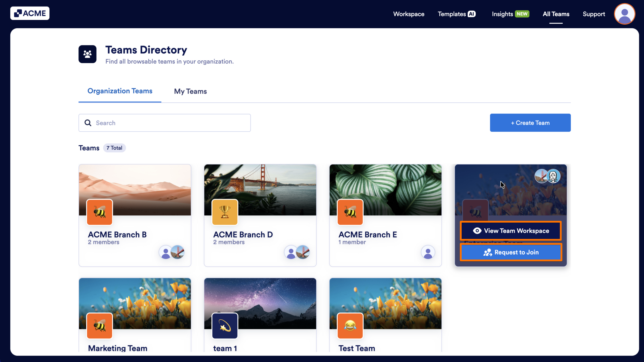Open the Workspace menu item

click(x=409, y=14)
